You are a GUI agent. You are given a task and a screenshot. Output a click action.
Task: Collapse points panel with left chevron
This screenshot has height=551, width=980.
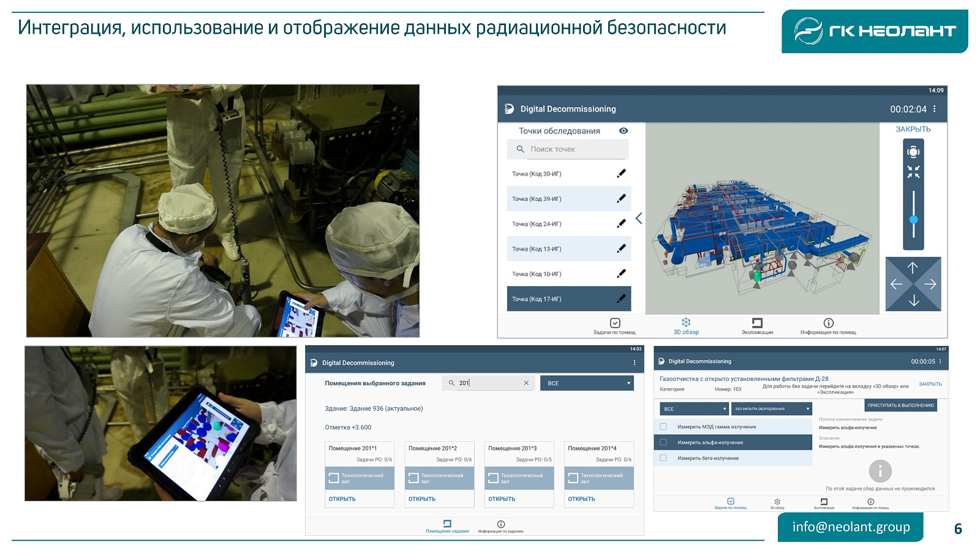pyautogui.click(x=639, y=219)
